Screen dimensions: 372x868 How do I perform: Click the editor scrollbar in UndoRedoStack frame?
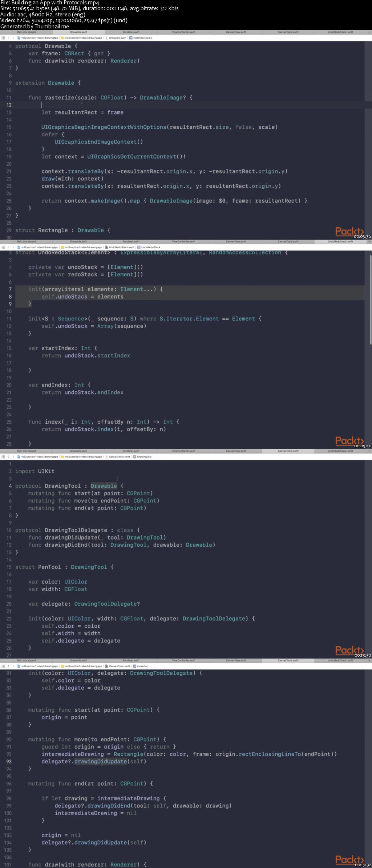pos(371,299)
